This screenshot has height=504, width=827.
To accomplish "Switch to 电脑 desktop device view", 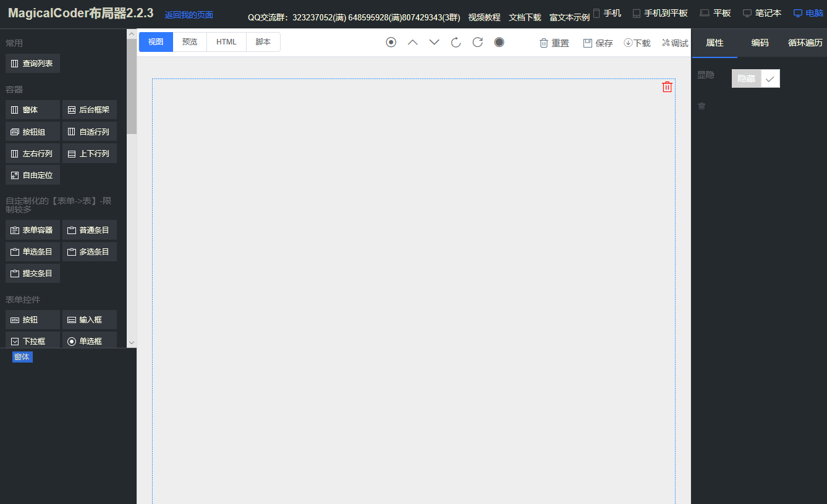I will 808,13.
